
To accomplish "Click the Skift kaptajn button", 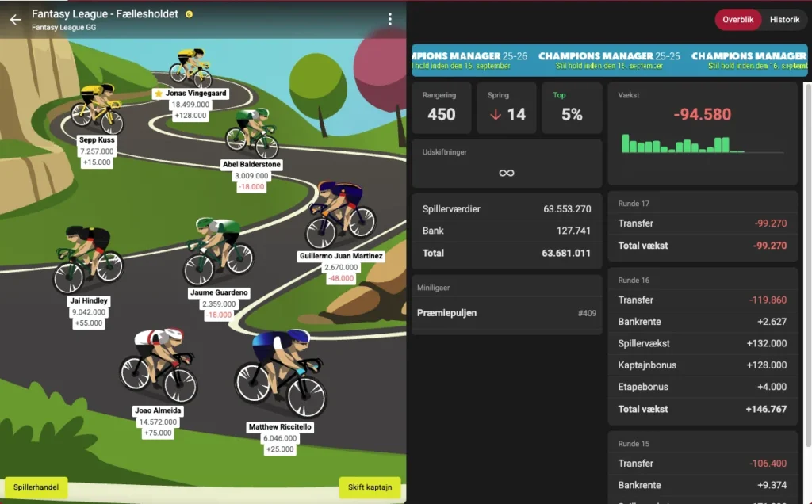I will (x=370, y=487).
